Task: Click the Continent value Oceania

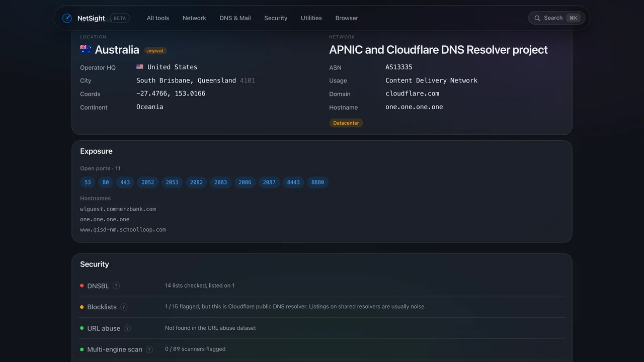Action: 150,107
